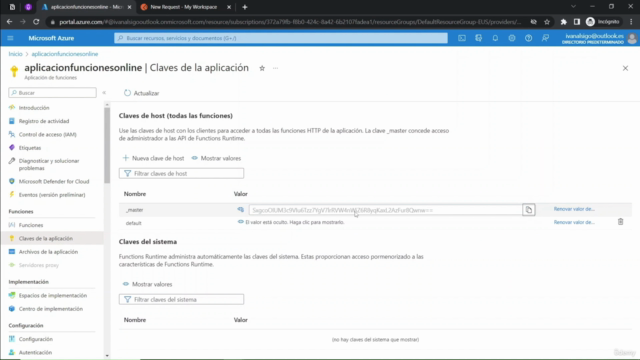This screenshot has height=360, width=640.
Task: Open the browser extensions puzzle icon
Action: [x=564, y=22]
